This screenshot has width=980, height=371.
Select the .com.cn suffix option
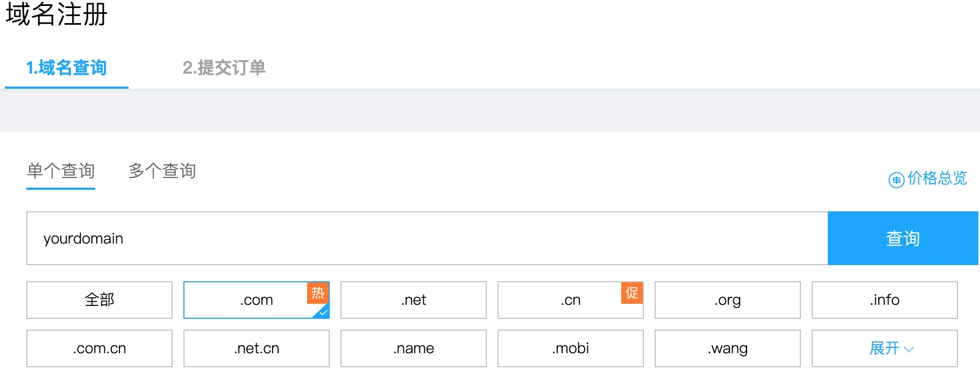[100, 348]
